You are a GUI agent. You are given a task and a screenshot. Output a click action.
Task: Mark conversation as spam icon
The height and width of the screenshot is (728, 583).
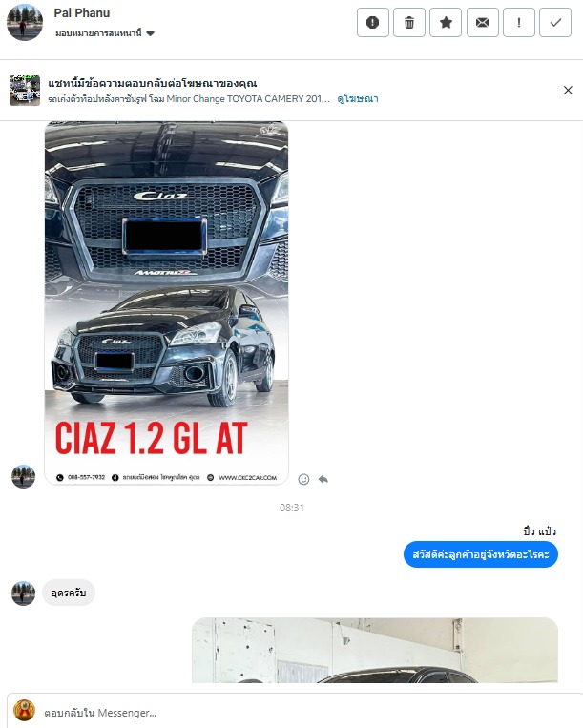click(x=373, y=22)
